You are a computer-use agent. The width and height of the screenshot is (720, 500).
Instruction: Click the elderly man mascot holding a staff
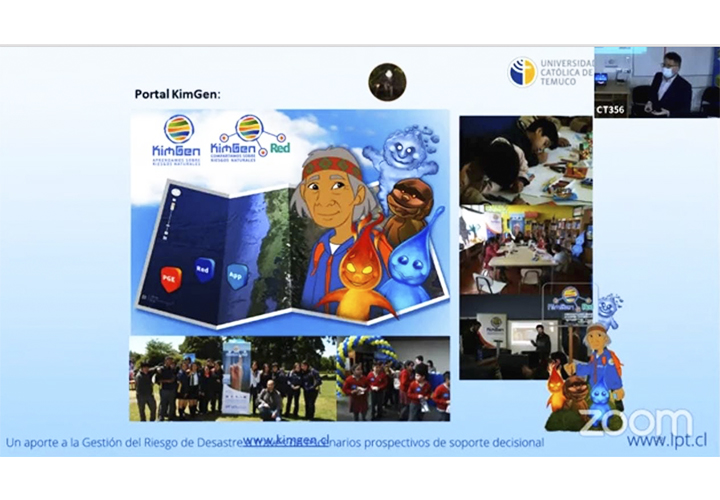point(599,360)
